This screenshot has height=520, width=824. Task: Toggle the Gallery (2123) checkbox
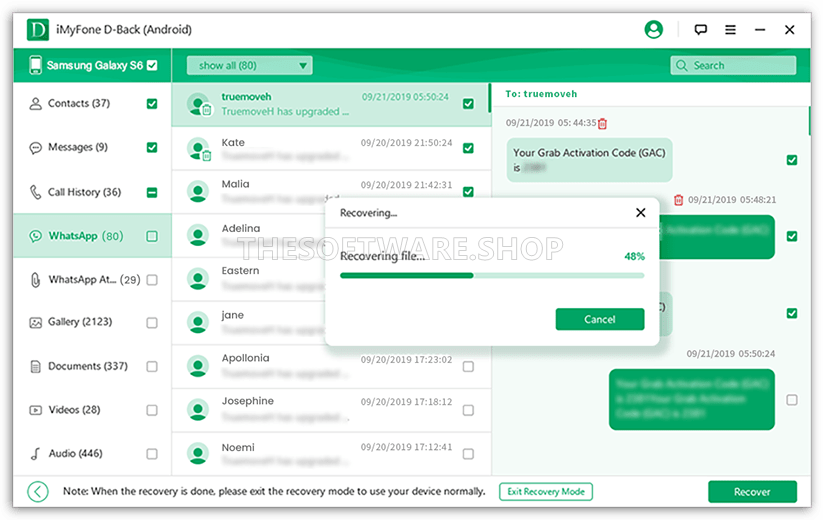pos(152,323)
